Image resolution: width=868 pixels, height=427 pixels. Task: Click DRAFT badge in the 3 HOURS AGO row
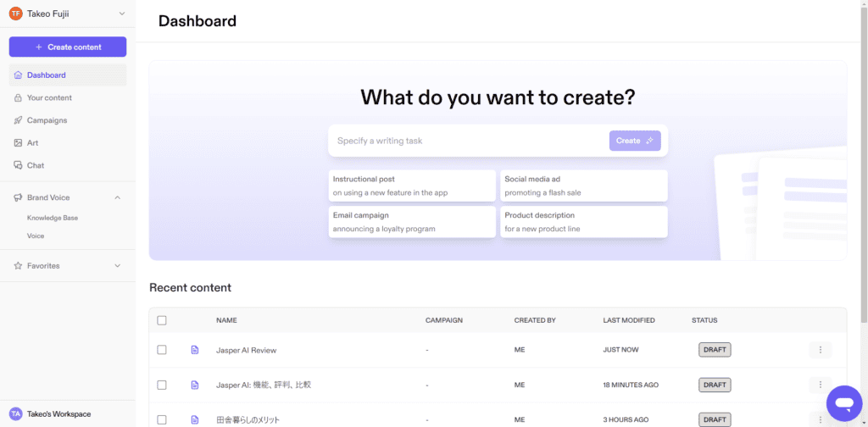tap(715, 419)
